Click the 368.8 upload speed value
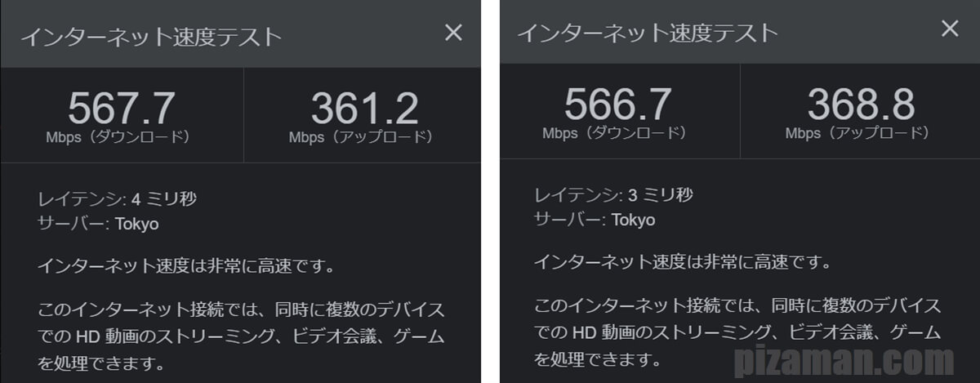The image size is (980, 383). 861,105
